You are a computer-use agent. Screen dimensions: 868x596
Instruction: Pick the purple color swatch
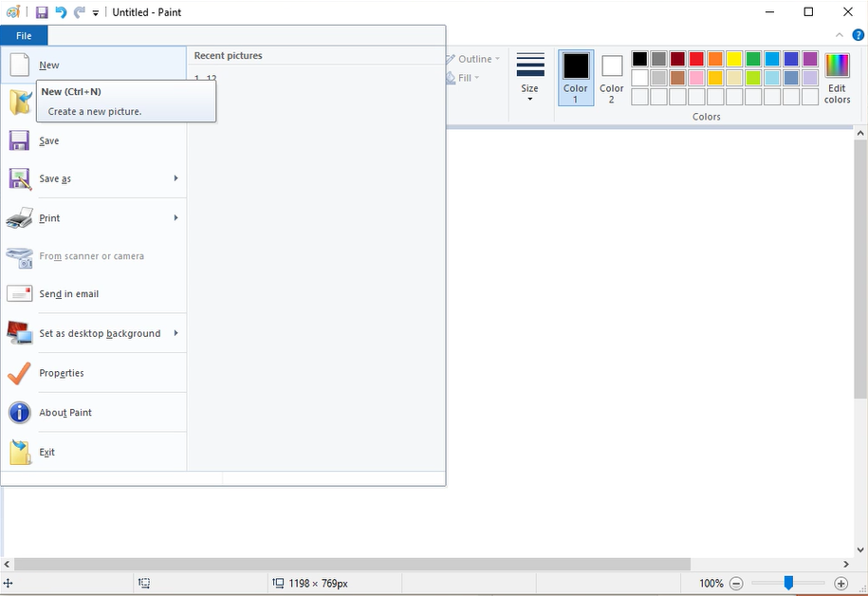pyautogui.click(x=810, y=59)
